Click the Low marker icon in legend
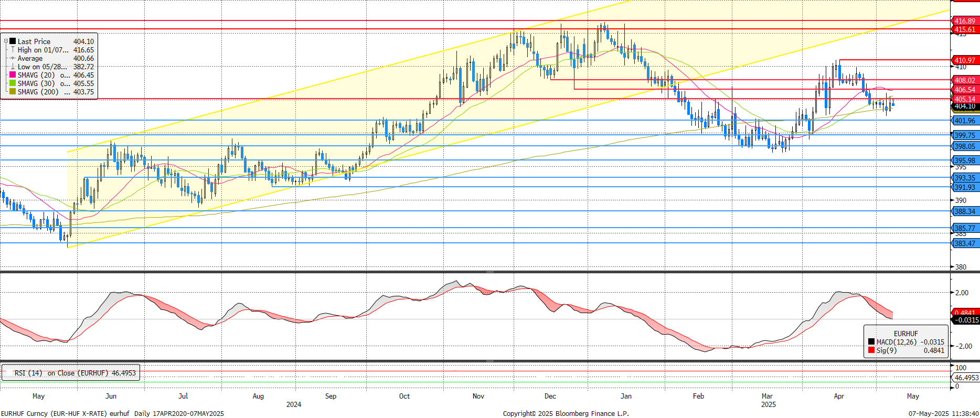The width and height of the screenshot is (980, 418). coord(13,67)
